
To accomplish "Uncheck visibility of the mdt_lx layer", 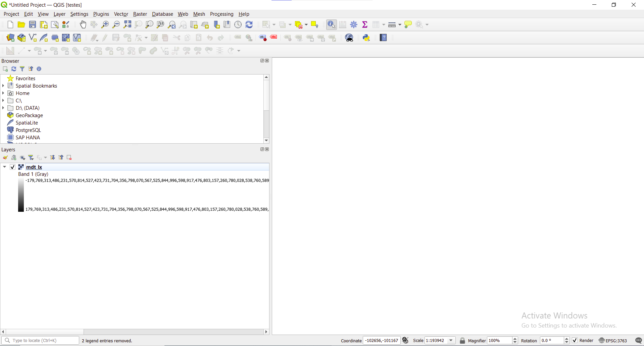I will tap(12, 167).
